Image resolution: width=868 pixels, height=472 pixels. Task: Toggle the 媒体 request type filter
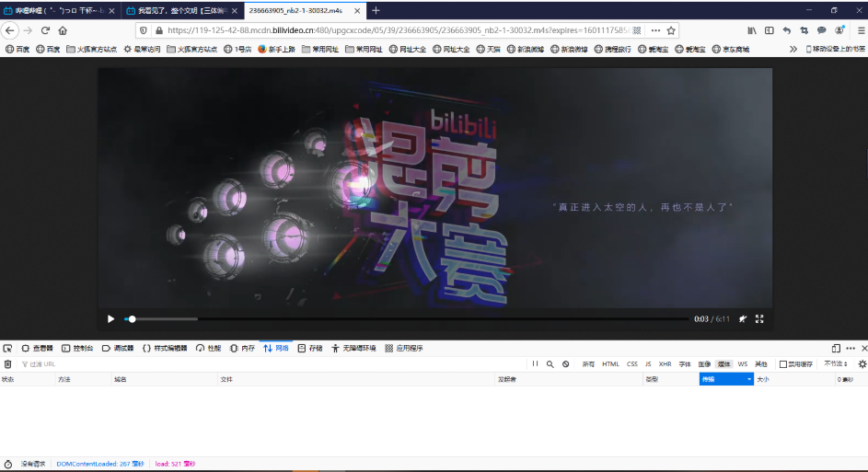pos(724,364)
